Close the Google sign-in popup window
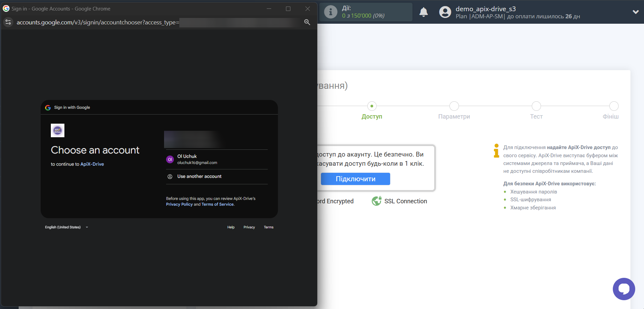The image size is (644, 309). coord(307,9)
